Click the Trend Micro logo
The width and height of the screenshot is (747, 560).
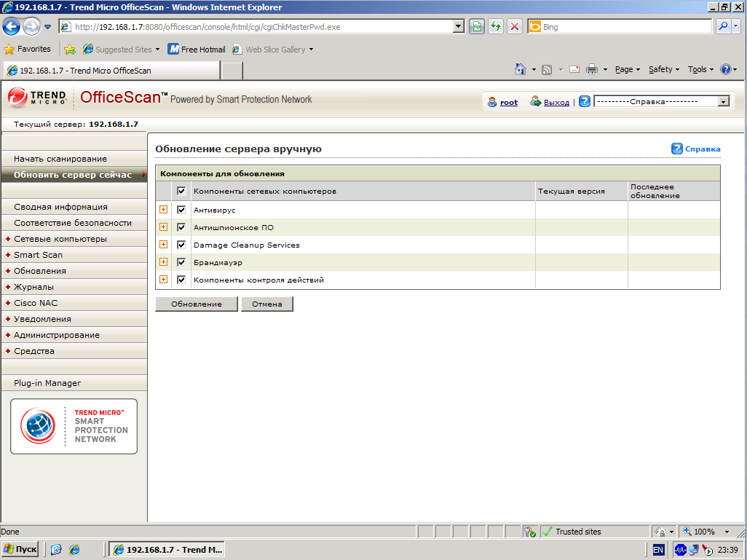[x=37, y=98]
